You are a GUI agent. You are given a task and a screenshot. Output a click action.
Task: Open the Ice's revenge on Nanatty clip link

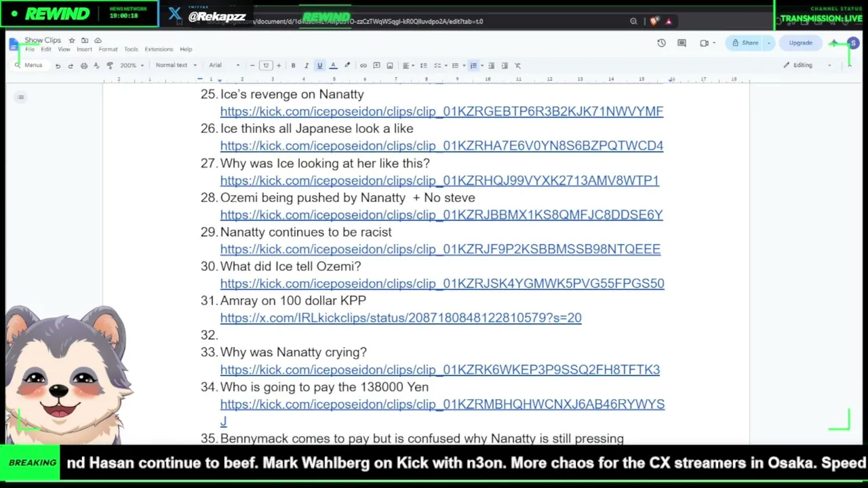[441, 111]
